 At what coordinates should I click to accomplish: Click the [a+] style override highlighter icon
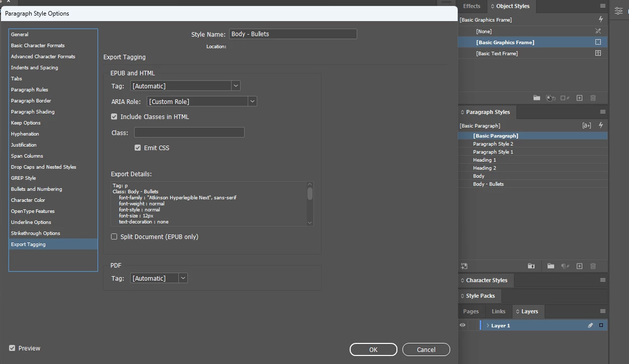tap(586, 126)
